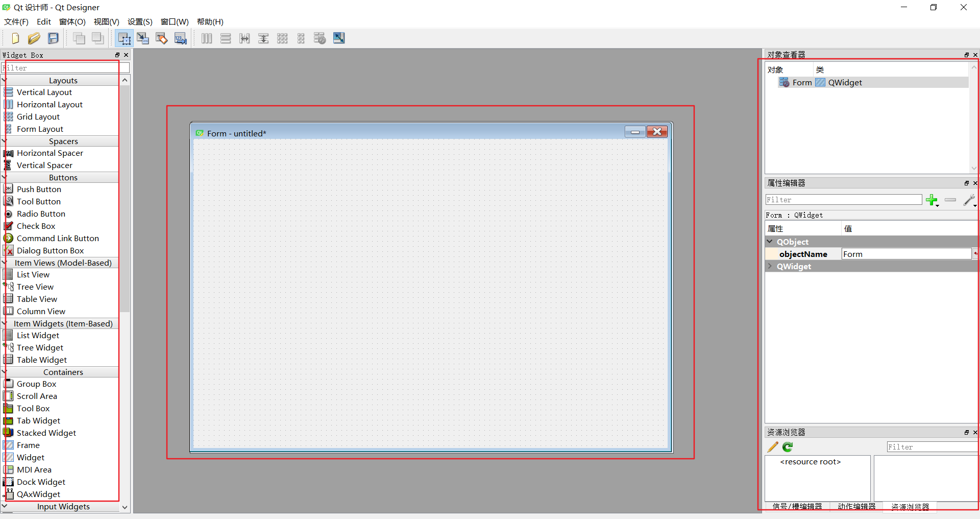This screenshot has height=519, width=980.
Task: Open a form file via folder icon
Action: (x=34, y=38)
